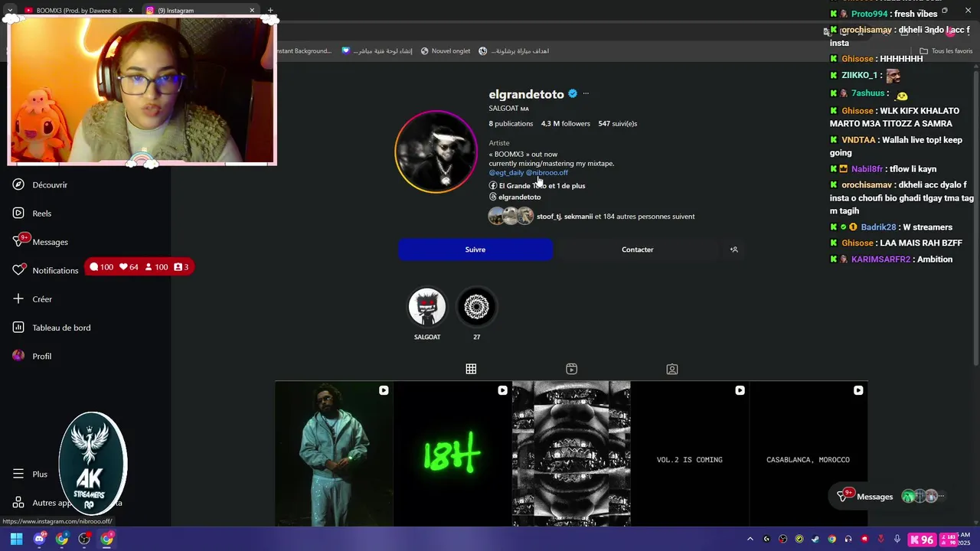The width and height of the screenshot is (980, 551).
Task: Click the Nabil8fr username in chat
Action: tap(867, 169)
